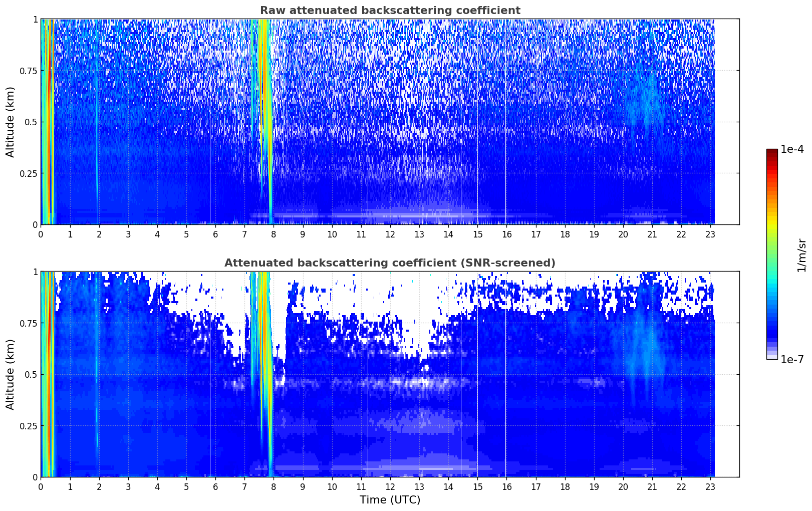The height and width of the screenshot is (511, 812).
Task: Click hour tick '14' under the Raw plot
Action: pyautogui.click(x=448, y=234)
